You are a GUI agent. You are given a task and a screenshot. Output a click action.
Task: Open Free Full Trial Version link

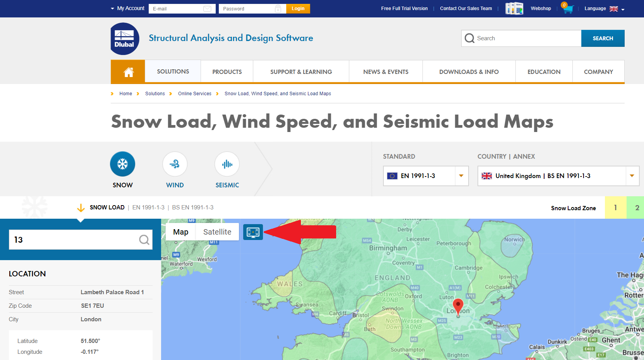404,9
